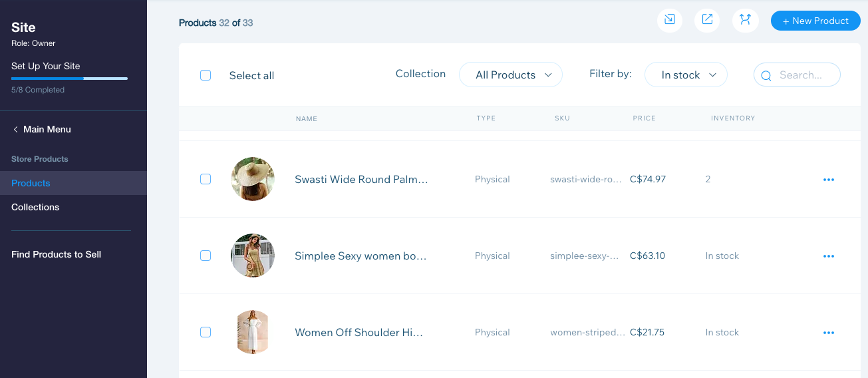Screen dimensions: 868x378
Task: Click back chevron next to Main Menu
Action: [15, 129]
